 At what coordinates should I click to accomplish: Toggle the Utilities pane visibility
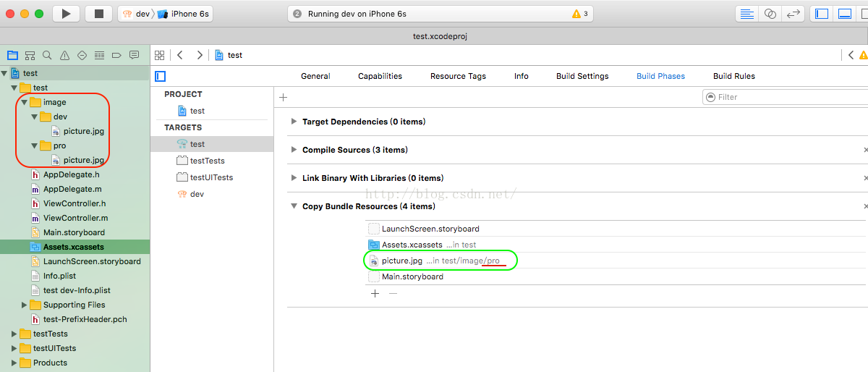tap(864, 14)
